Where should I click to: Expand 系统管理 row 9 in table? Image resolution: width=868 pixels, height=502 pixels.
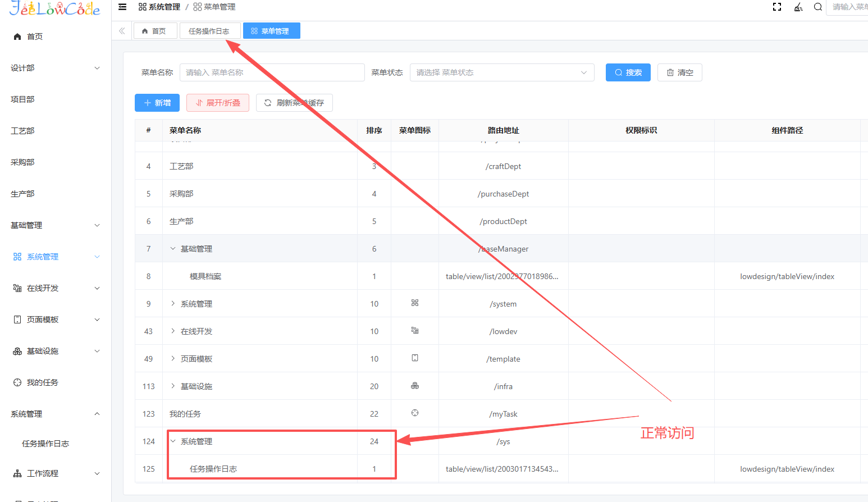pyautogui.click(x=173, y=303)
